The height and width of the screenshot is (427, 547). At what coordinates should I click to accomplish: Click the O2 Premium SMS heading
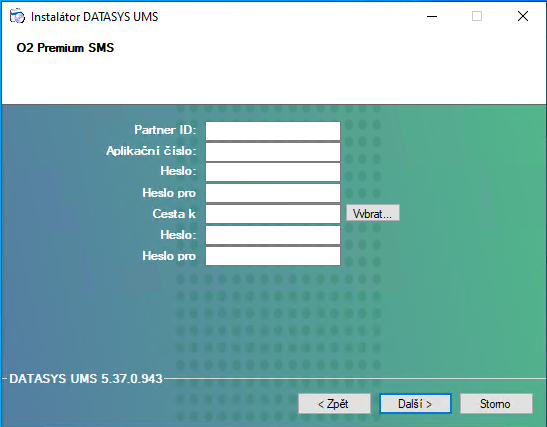pos(65,47)
